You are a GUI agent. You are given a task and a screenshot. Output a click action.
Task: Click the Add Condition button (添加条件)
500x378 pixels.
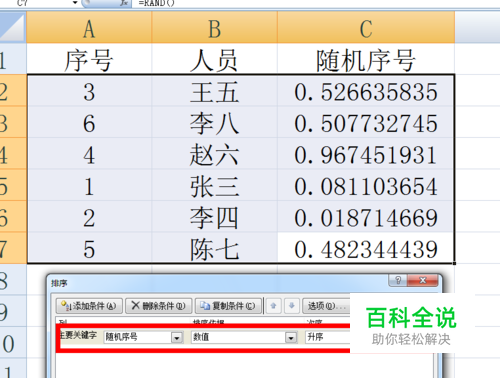point(89,306)
